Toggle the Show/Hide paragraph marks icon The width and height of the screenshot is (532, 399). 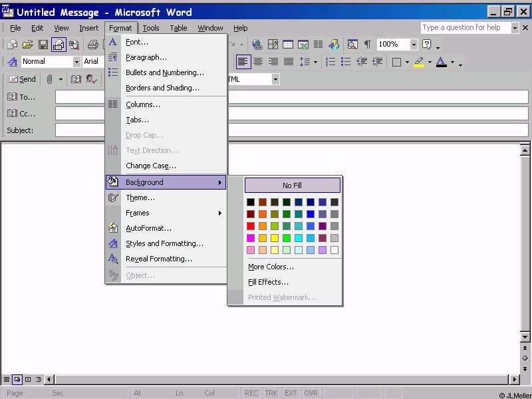367,45
